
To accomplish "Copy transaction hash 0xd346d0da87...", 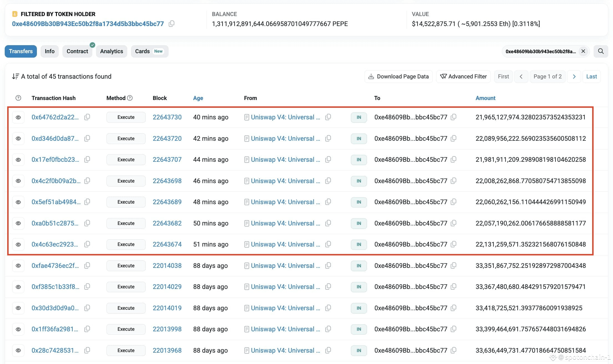I will pos(87,138).
